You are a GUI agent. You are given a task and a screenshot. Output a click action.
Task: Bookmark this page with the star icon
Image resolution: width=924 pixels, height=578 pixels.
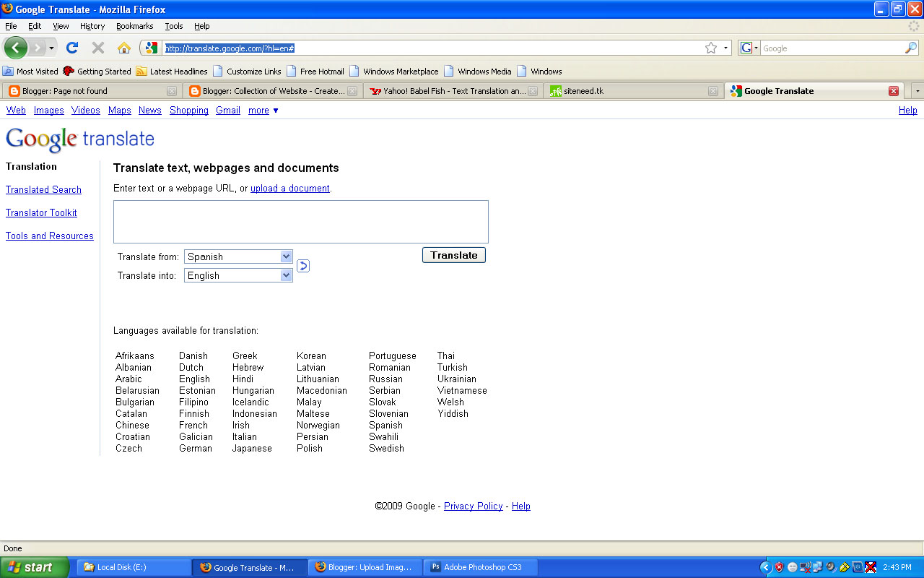click(x=711, y=48)
